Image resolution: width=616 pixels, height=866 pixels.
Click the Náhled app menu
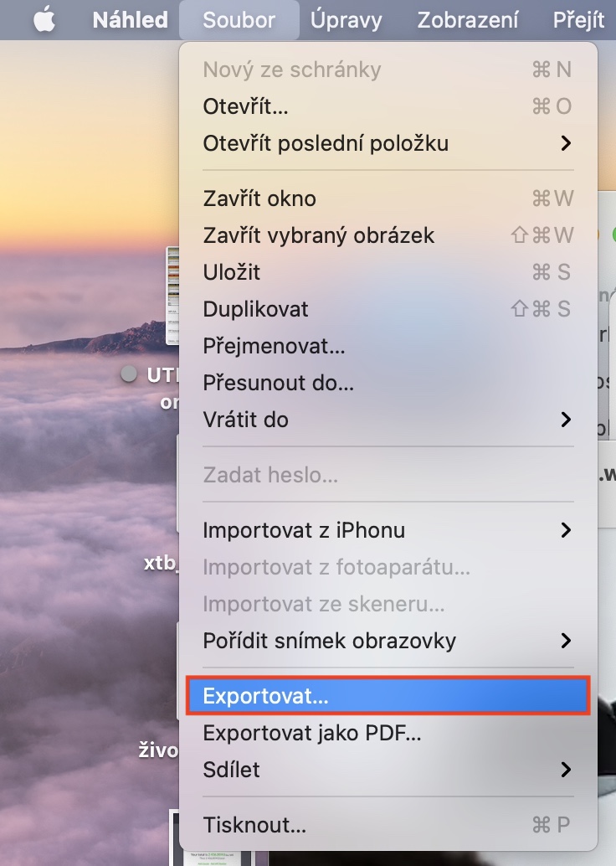(x=130, y=20)
